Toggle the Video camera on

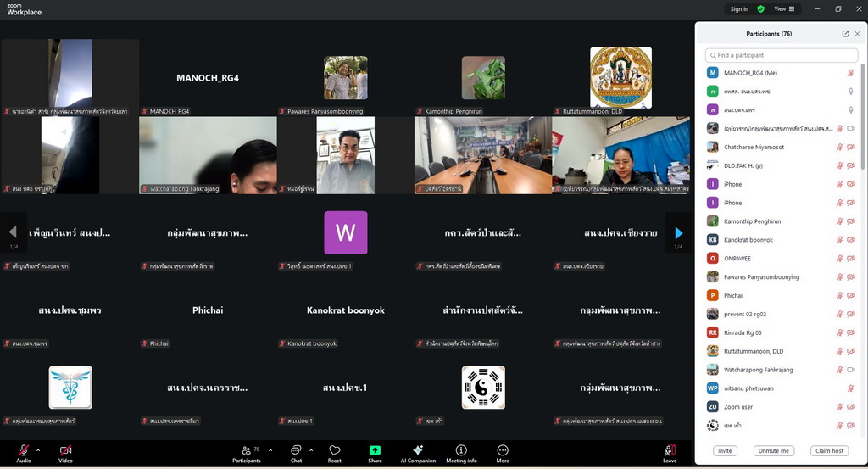click(65, 453)
